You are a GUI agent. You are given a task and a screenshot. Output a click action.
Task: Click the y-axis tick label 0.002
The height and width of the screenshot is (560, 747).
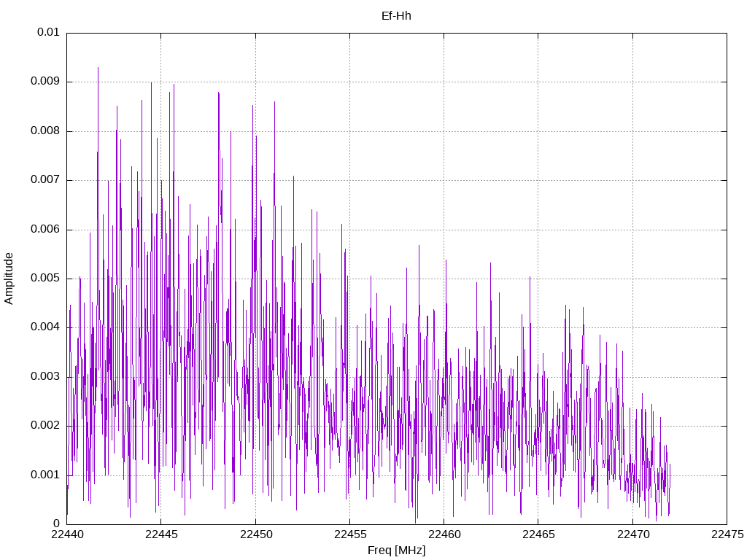click(45, 426)
